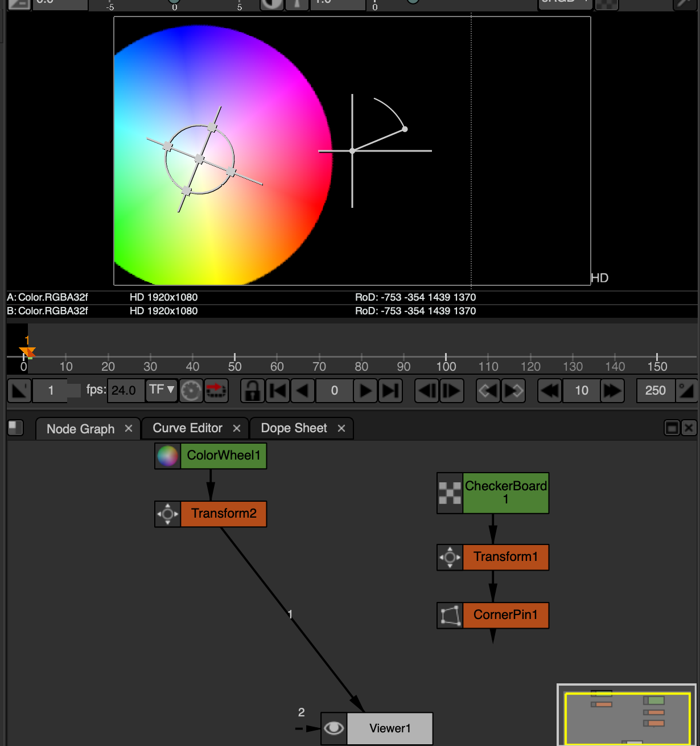The width and height of the screenshot is (700, 746).
Task: Click the current frame field showing 0
Action: click(334, 391)
